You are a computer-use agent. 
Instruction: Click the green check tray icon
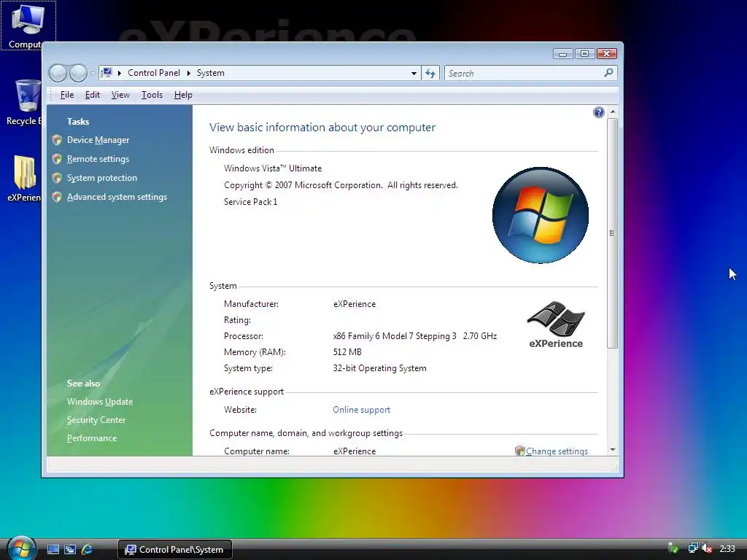coord(673,548)
